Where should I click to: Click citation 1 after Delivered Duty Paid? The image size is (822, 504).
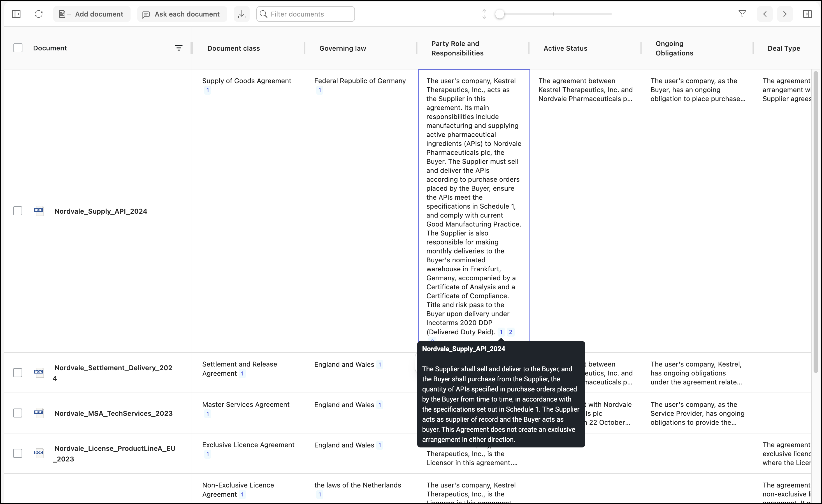click(x=501, y=332)
